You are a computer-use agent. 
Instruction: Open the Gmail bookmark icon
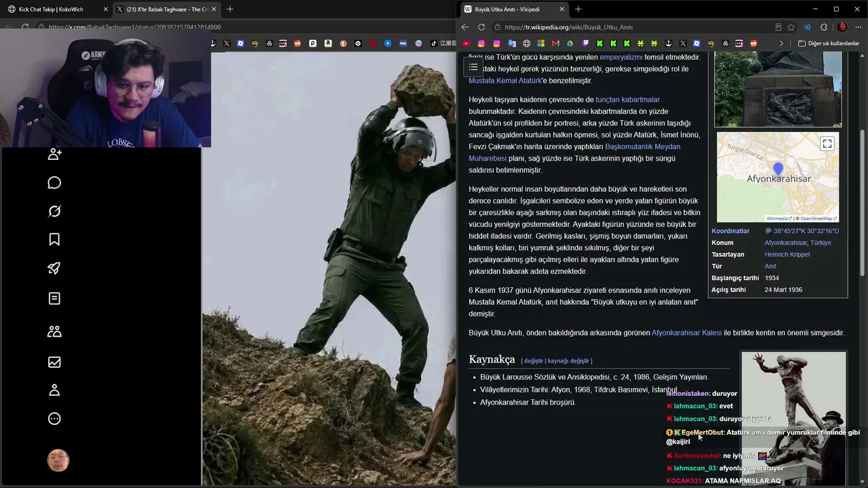pos(556,43)
